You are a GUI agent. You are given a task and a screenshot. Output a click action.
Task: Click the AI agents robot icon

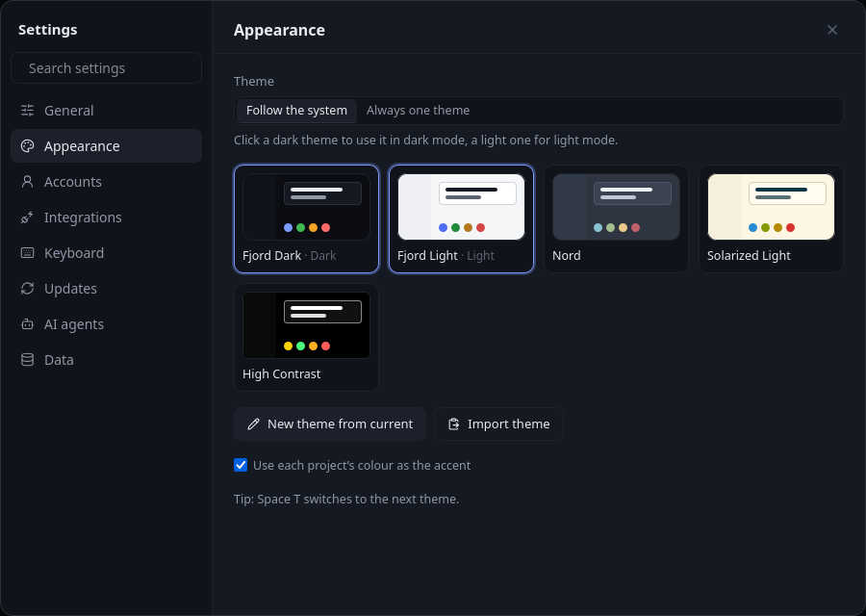(x=27, y=324)
